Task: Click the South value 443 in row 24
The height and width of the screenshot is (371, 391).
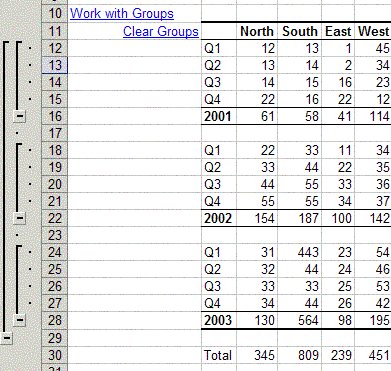Action: pyautogui.click(x=299, y=252)
